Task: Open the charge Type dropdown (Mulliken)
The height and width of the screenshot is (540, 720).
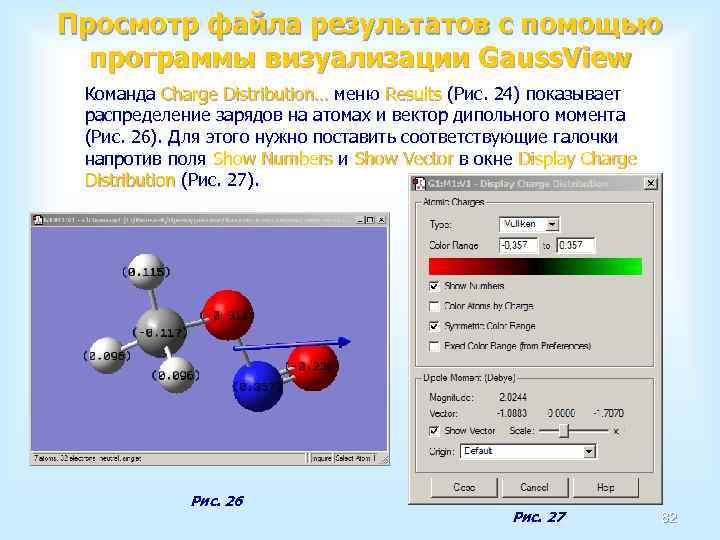Action: tap(529, 224)
